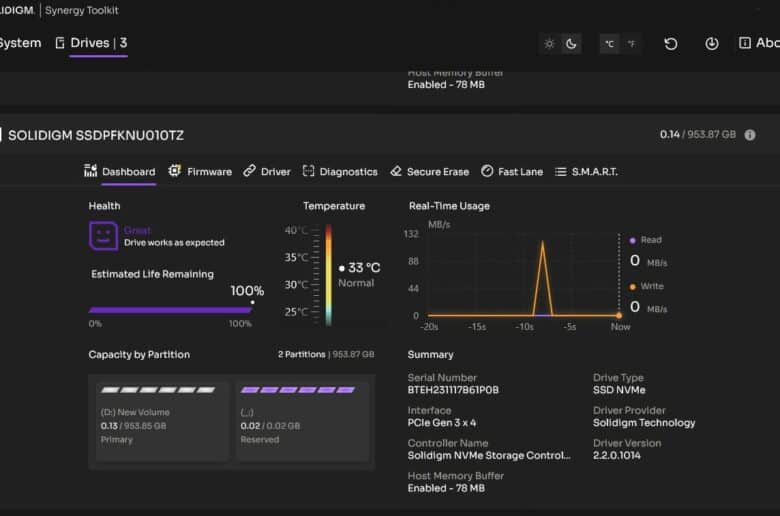Select the (D:) New Volume partition card

click(162, 421)
